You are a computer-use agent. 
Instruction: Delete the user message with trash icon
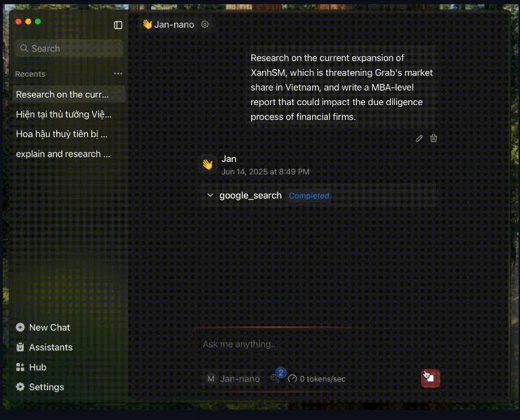point(434,138)
